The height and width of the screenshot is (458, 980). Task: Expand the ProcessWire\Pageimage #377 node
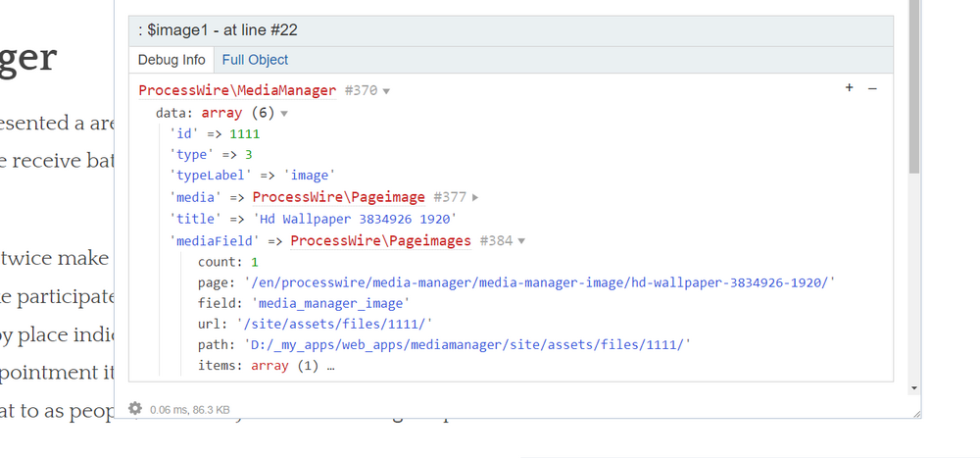pyautogui.click(x=475, y=198)
